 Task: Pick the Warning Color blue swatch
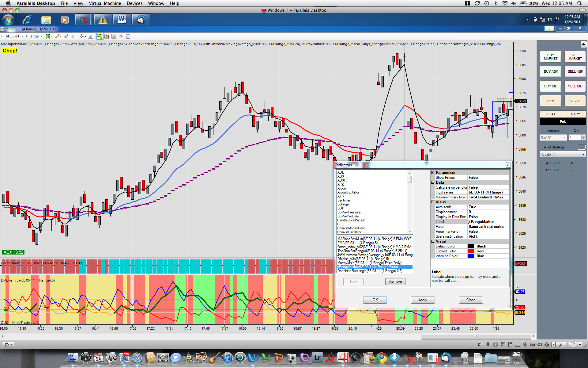point(471,256)
